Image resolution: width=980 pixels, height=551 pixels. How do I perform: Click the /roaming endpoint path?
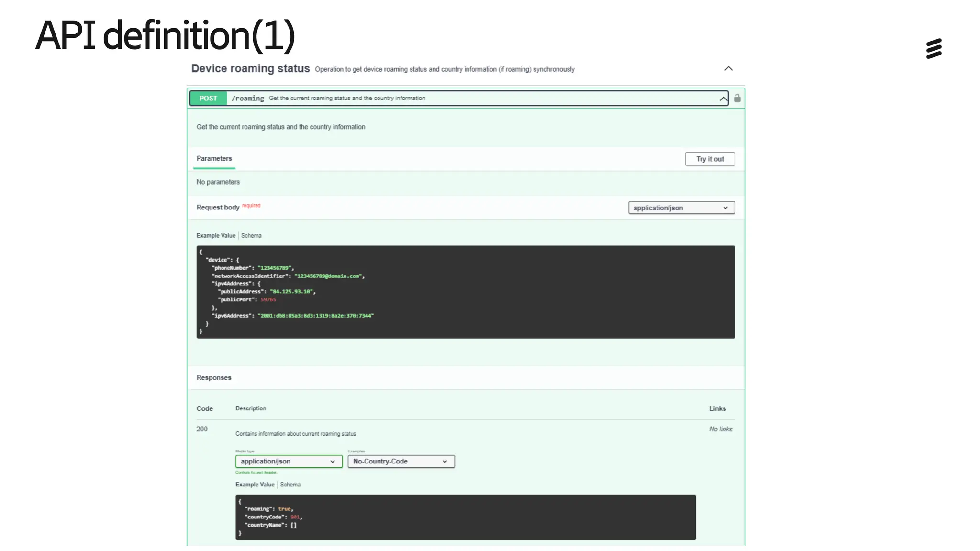247,98
